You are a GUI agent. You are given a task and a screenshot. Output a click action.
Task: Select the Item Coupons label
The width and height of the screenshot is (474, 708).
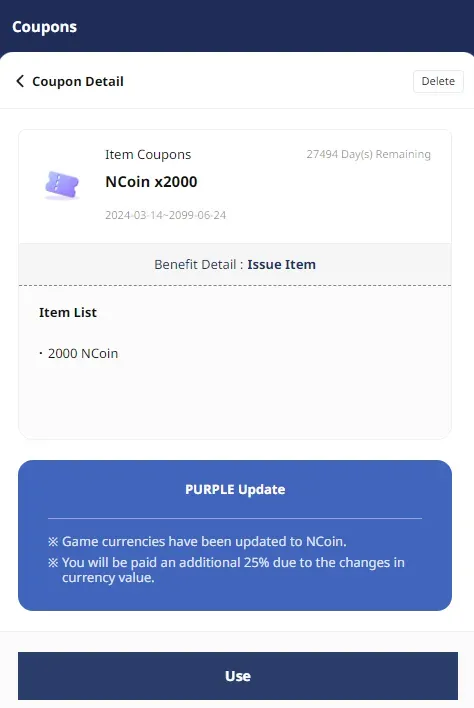[x=148, y=154]
